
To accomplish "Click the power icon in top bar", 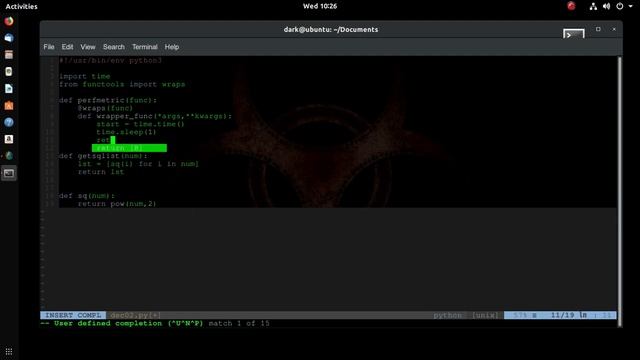I will point(620,6).
